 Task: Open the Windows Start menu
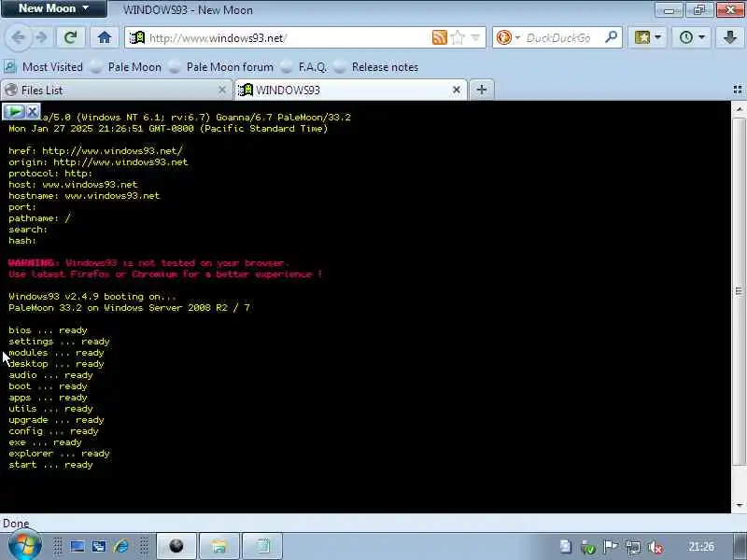25,546
